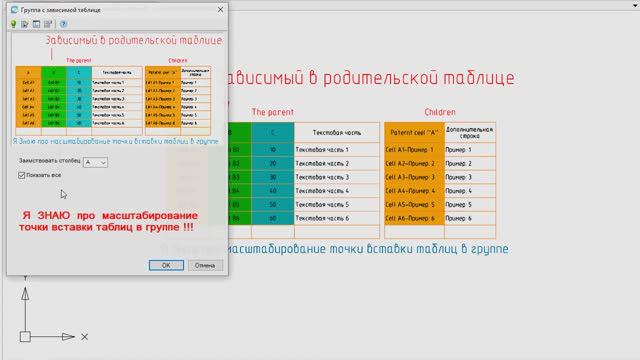
Task: Click the UCS origin square icon in the drawing
Action: (x=25, y=337)
